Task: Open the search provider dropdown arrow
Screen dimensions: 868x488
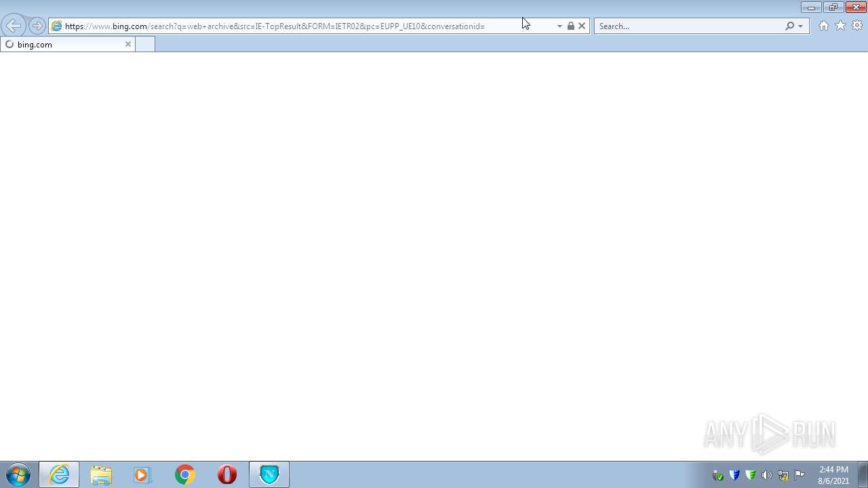Action: click(x=801, y=26)
